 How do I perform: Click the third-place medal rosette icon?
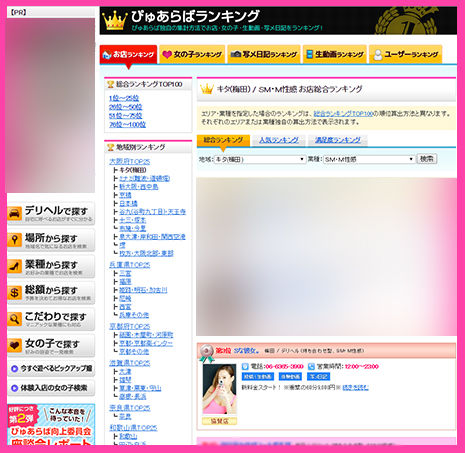click(206, 354)
